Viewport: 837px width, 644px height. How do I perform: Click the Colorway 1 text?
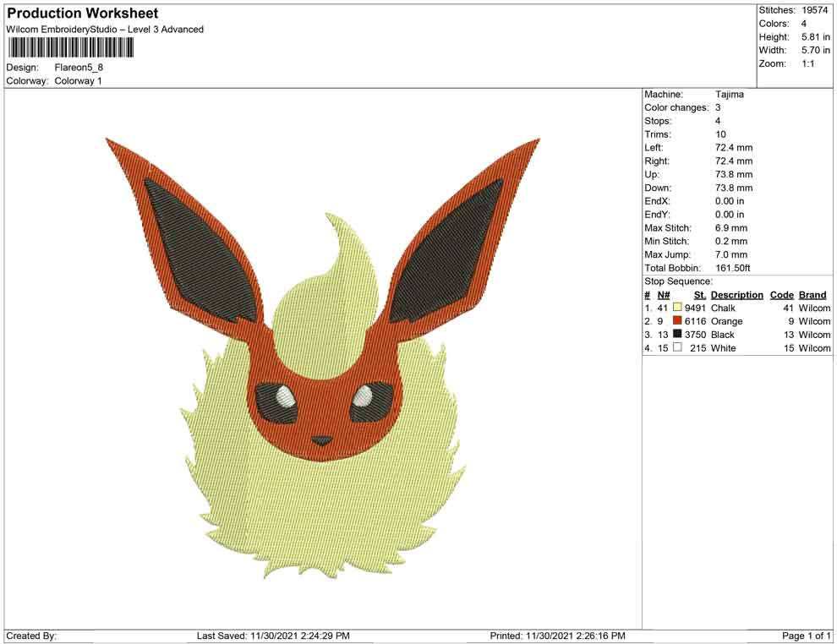(x=79, y=81)
